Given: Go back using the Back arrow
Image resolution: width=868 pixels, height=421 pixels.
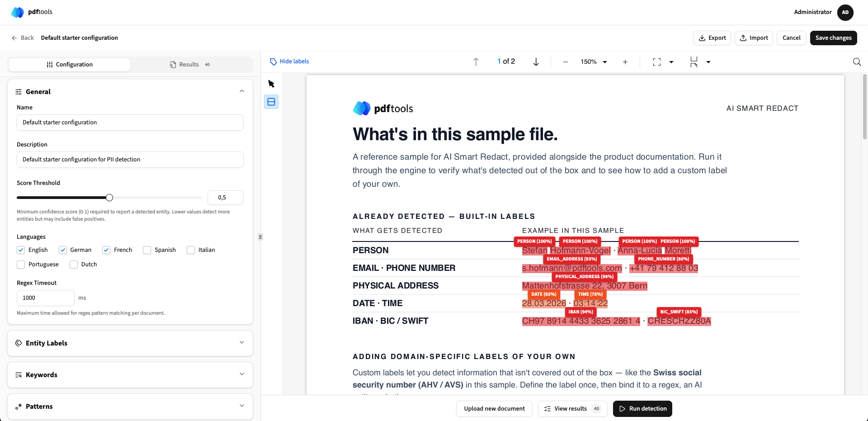Looking at the screenshot, I should click(x=23, y=38).
